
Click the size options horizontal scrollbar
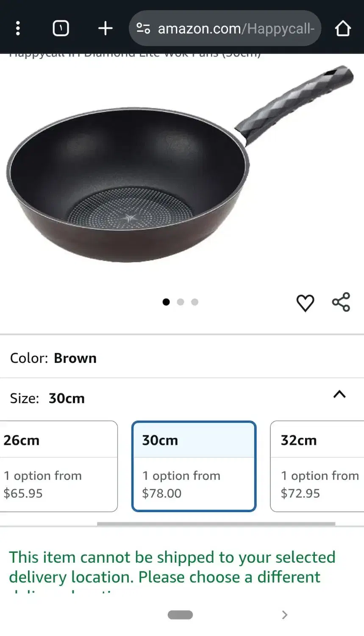216,524
